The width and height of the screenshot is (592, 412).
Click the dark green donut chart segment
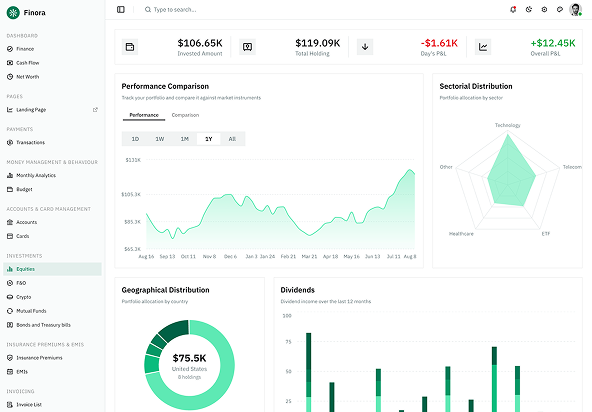click(x=174, y=329)
